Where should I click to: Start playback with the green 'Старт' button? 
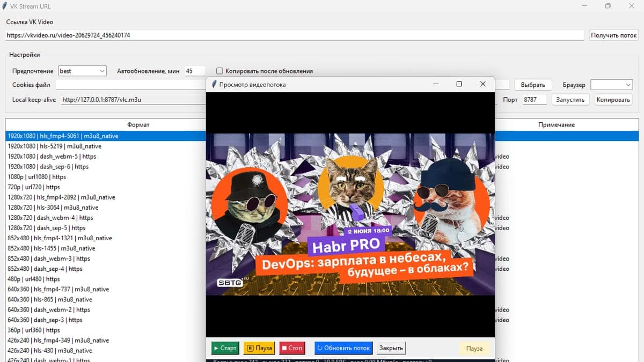(x=225, y=348)
